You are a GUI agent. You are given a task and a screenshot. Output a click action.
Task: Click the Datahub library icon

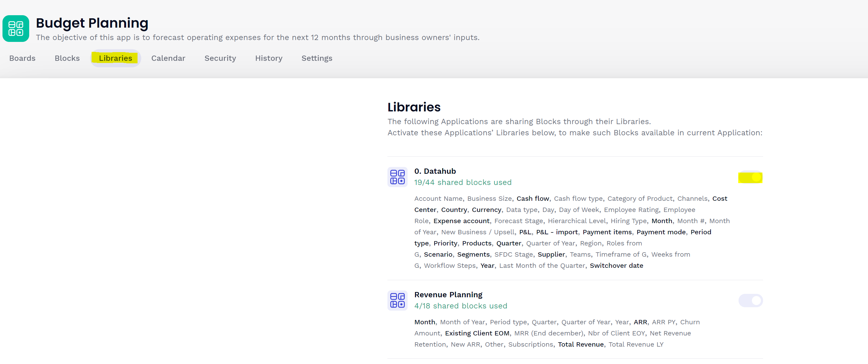(397, 177)
